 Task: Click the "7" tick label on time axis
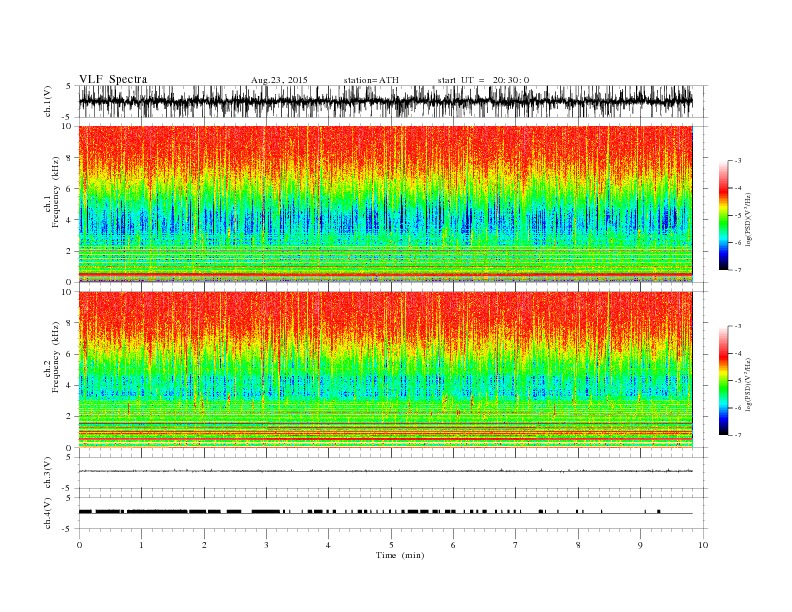point(516,545)
